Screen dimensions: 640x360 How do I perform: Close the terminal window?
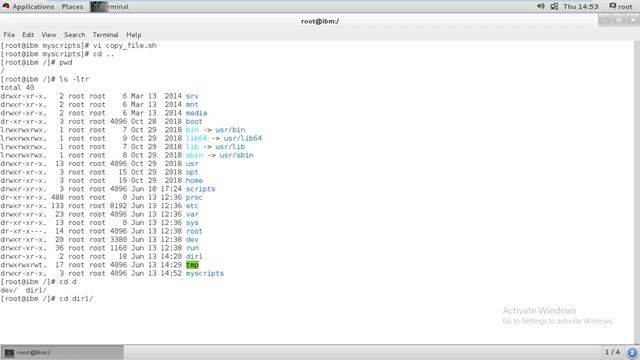[633, 20]
